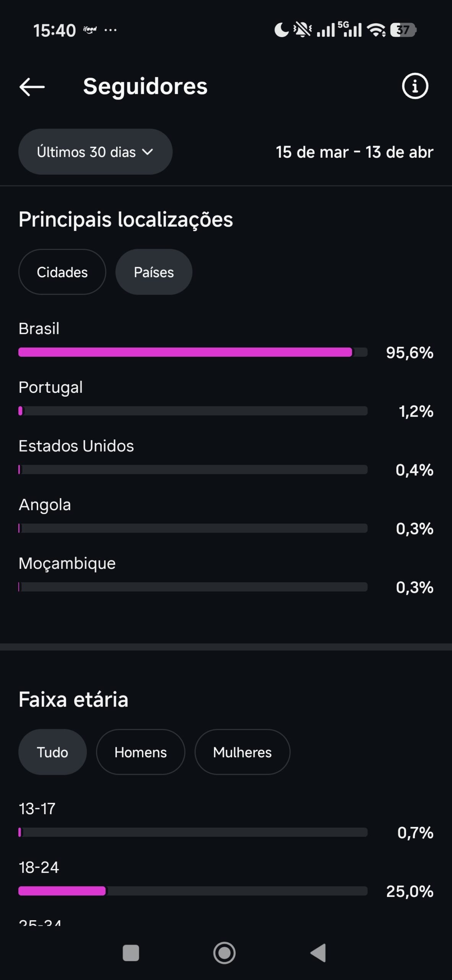Screen dimensions: 452x980
Task: Tap the Wi-Fi icon in status bar
Action: point(376,30)
